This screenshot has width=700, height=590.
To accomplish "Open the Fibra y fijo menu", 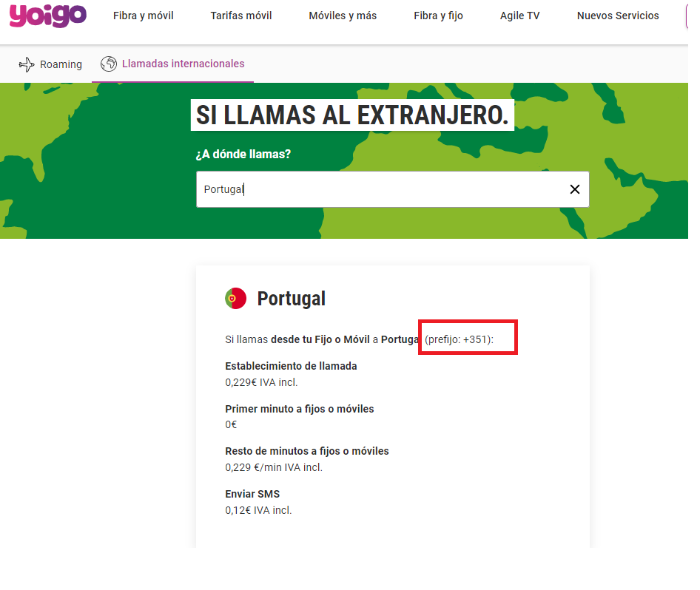I will (x=438, y=16).
